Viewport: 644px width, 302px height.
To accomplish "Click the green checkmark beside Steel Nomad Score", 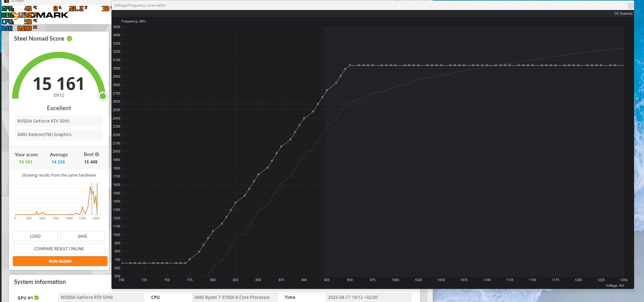I will (69, 38).
